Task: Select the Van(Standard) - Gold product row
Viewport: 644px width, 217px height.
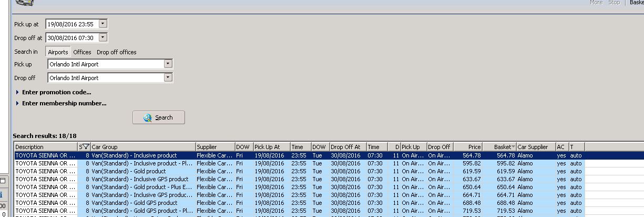Action: (299, 171)
